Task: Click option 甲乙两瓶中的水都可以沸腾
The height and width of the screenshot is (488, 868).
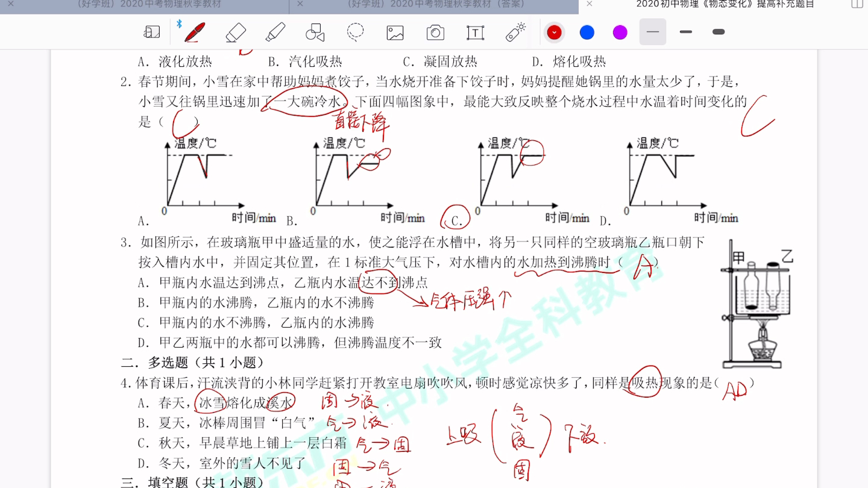Action: coord(290,343)
